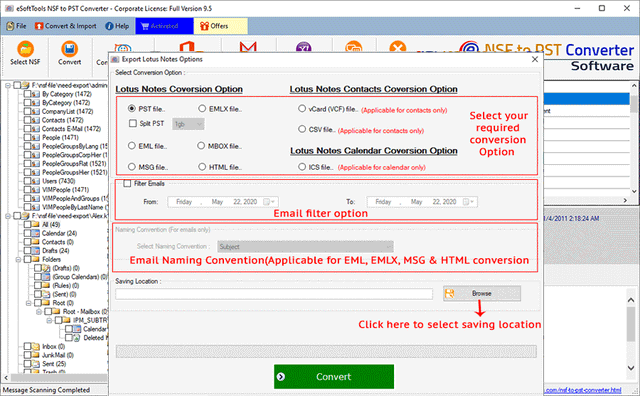Select the Sent (25) folder icon
640x396 pixels.
36,364
